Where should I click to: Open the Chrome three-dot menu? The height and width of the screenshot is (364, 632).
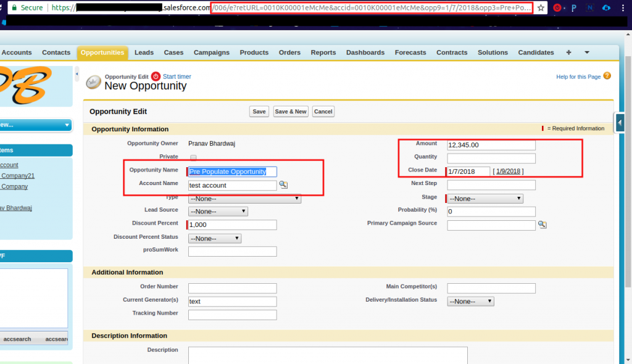(x=623, y=7)
